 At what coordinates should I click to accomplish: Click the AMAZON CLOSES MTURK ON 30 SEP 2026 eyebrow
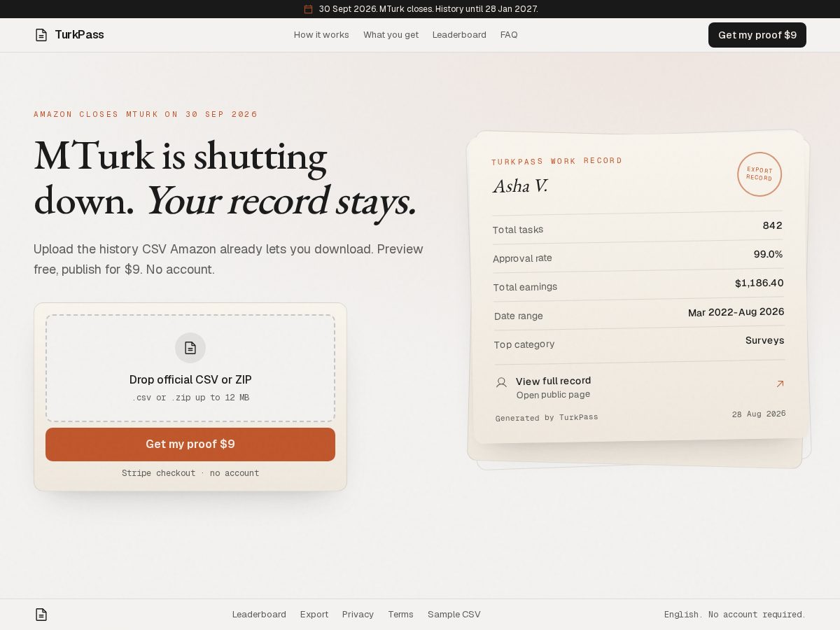(146, 114)
